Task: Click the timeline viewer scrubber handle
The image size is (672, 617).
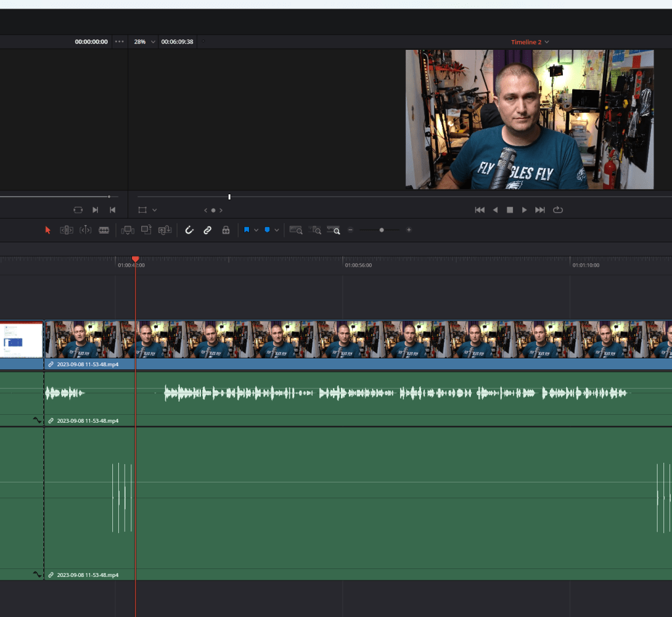Action: pos(230,197)
